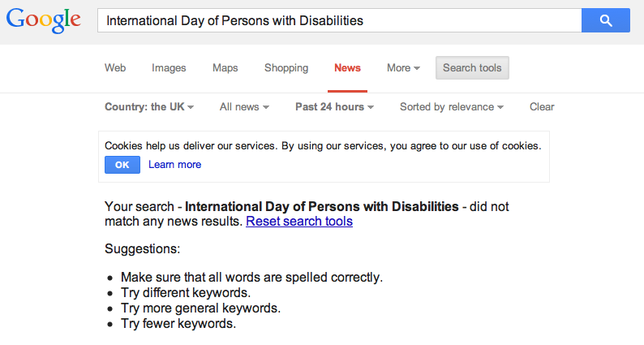Click the cookies notice text
Image resolution: width=644 pixels, height=345 pixels.
323,146
